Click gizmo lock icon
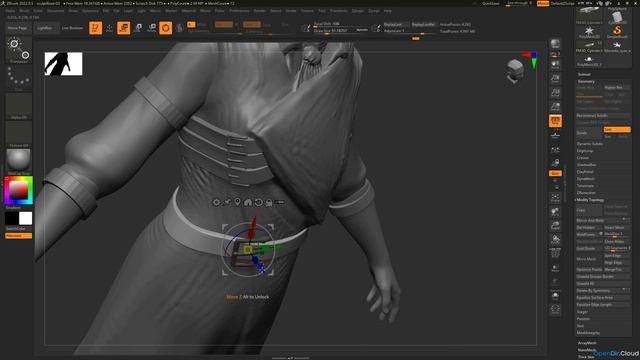640x360 pixels. [x=269, y=202]
